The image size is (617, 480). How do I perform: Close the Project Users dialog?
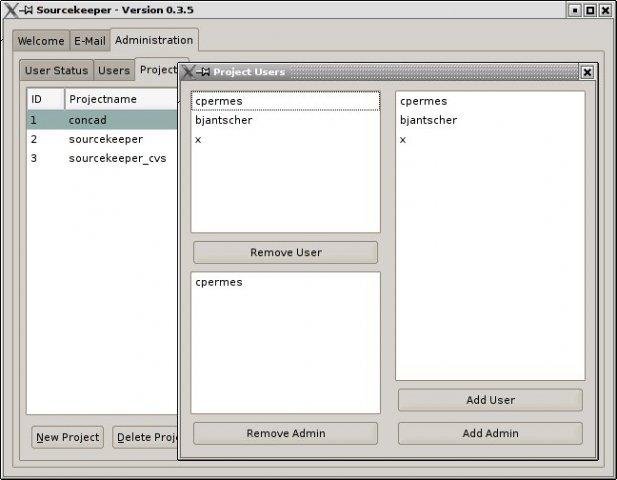tap(587, 72)
